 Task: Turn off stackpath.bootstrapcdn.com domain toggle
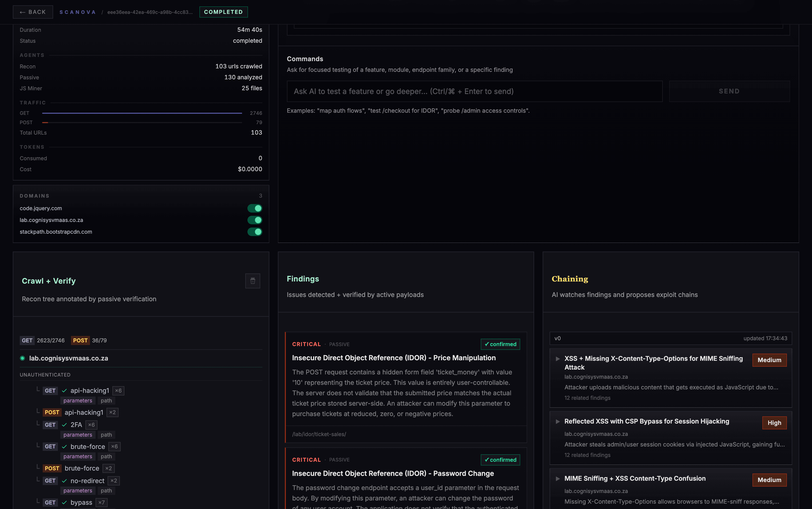coord(255,232)
